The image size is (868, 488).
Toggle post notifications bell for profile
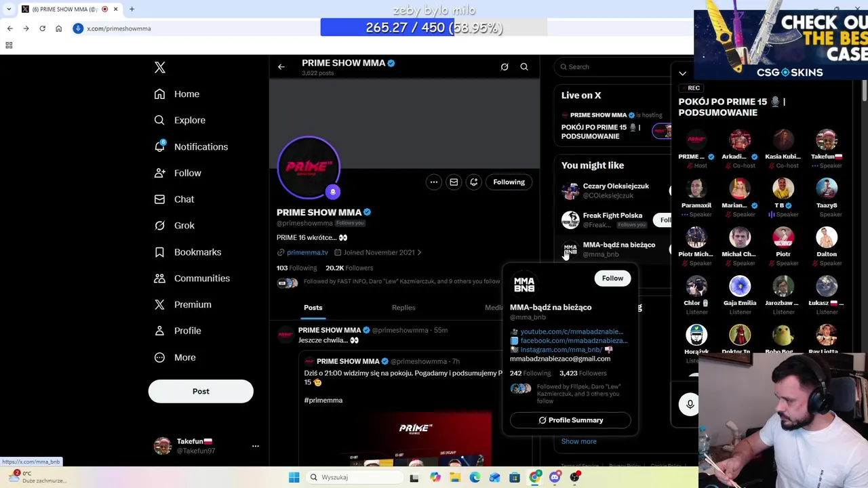pyautogui.click(x=473, y=182)
